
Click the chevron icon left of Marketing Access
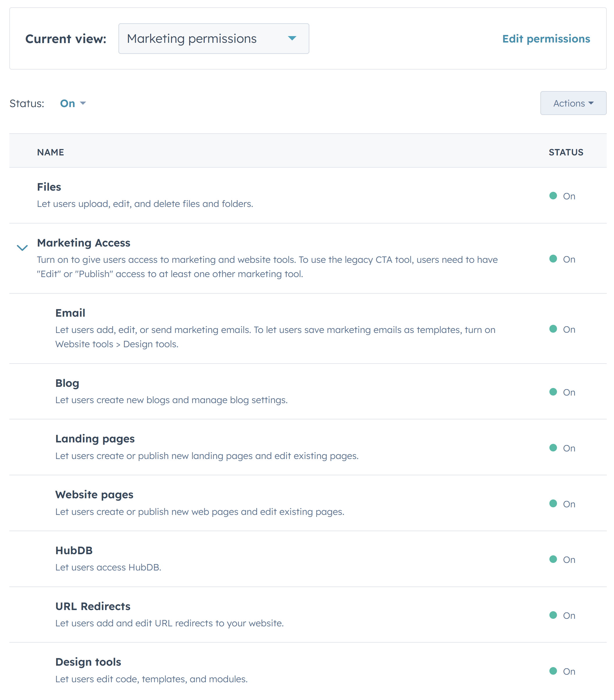point(22,248)
